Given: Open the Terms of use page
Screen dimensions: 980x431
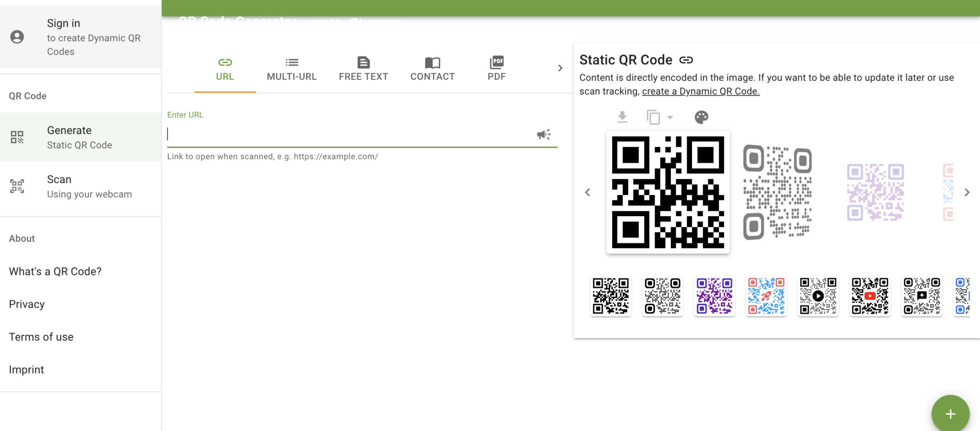Looking at the screenshot, I should (x=41, y=336).
